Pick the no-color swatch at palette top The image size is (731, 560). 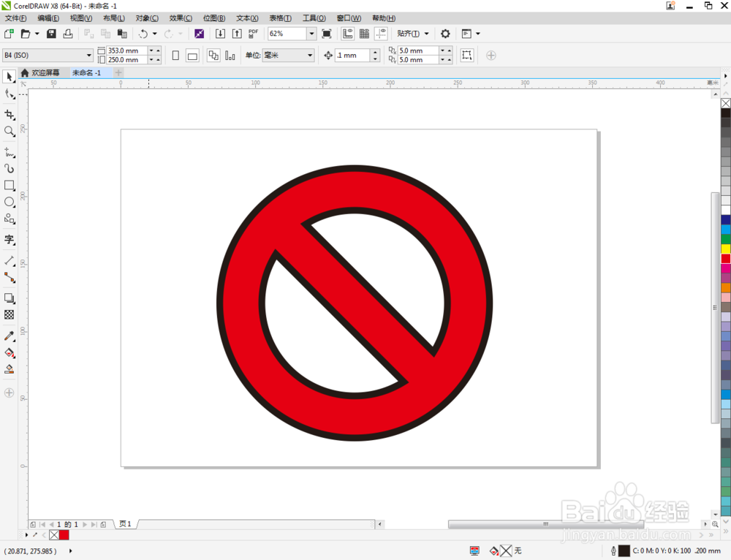(x=726, y=103)
